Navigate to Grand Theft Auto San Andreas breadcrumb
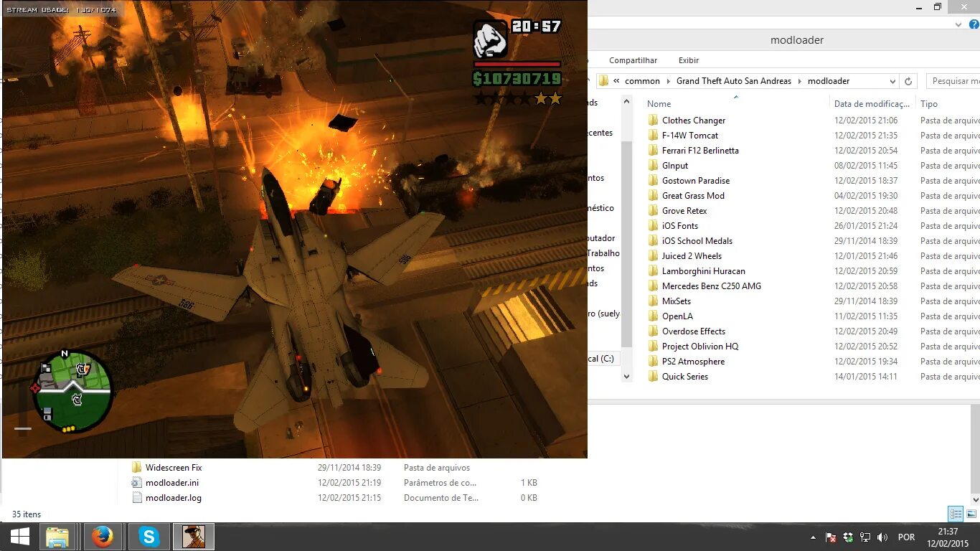Viewport: 980px width, 551px height. tap(734, 81)
